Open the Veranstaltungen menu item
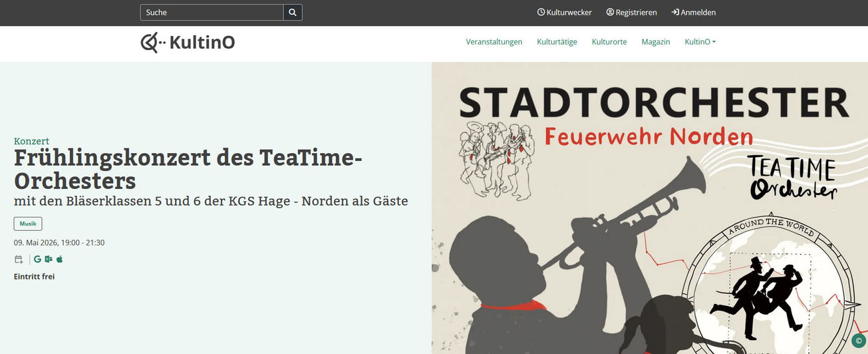The width and height of the screenshot is (868, 354). pyautogui.click(x=494, y=42)
